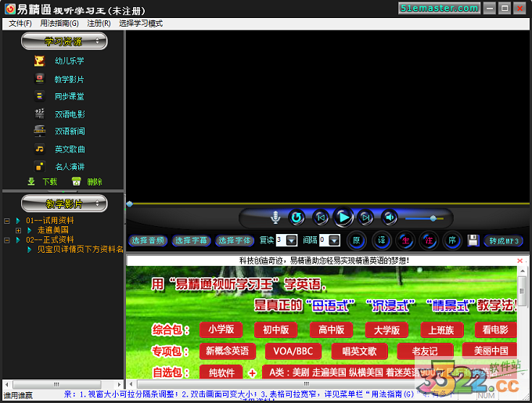Toggle the 生 new words display
This screenshot has width=532, height=403.
pyautogui.click(x=405, y=240)
